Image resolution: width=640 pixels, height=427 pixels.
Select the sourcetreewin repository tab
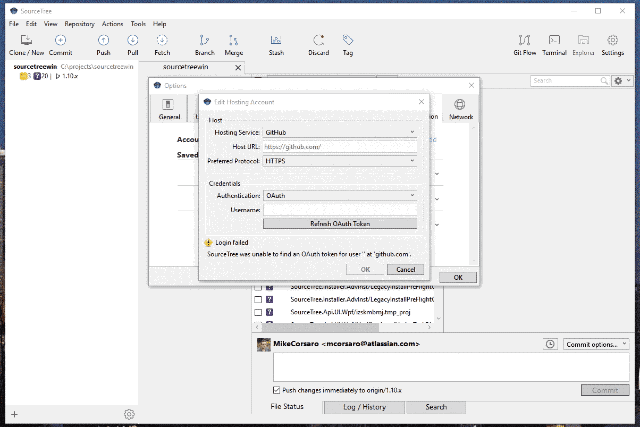[186, 67]
